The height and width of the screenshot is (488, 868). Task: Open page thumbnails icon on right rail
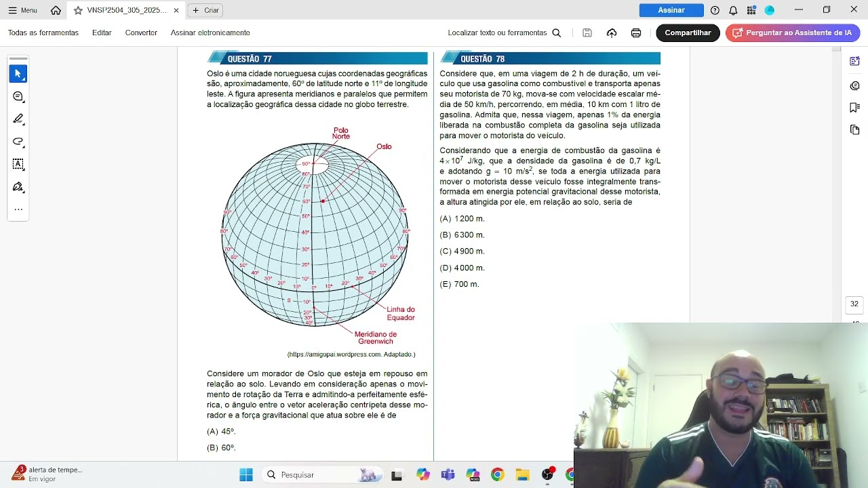(854, 130)
